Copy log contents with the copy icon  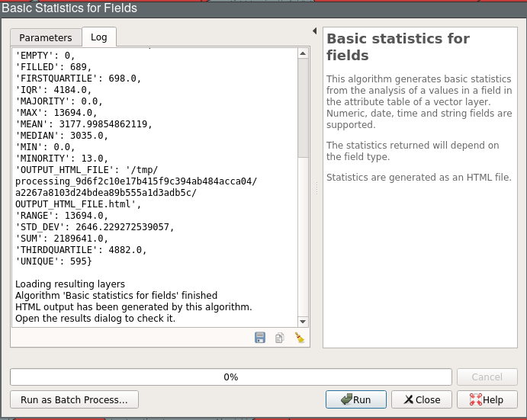click(x=280, y=338)
